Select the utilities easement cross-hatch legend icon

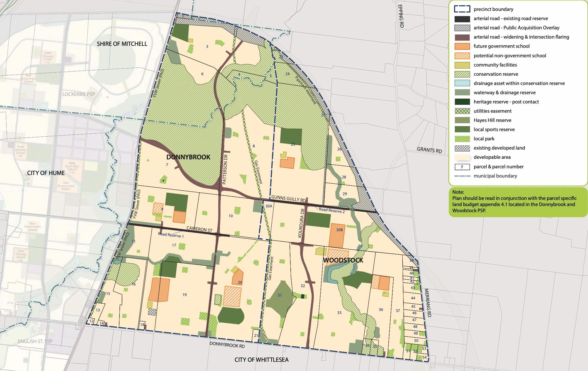462,111
